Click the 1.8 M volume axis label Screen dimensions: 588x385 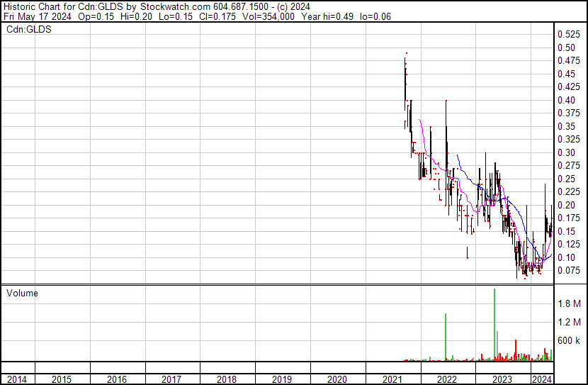pyautogui.click(x=569, y=304)
